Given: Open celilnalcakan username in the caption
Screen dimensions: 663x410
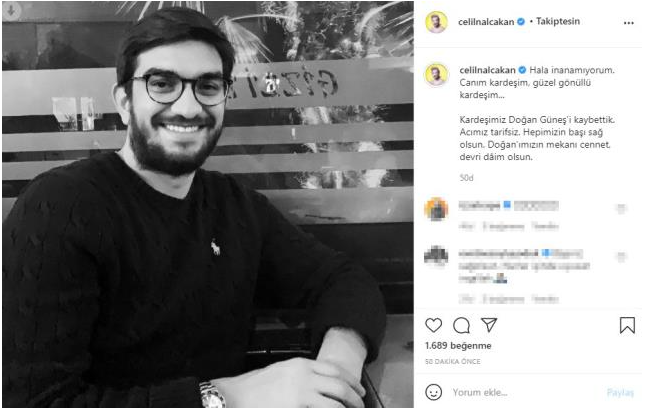Looking at the screenshot, I should pos(487,70).
